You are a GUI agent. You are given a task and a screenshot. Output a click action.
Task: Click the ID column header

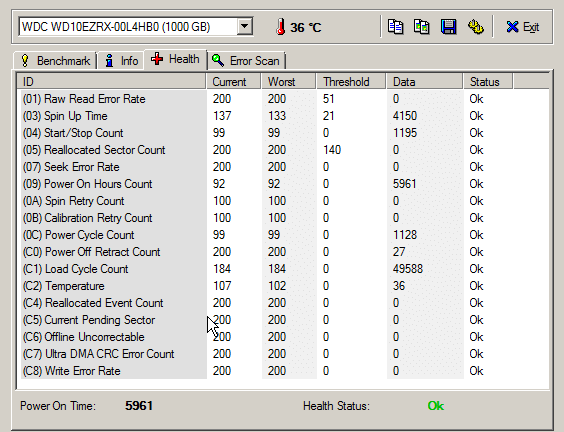111,82
